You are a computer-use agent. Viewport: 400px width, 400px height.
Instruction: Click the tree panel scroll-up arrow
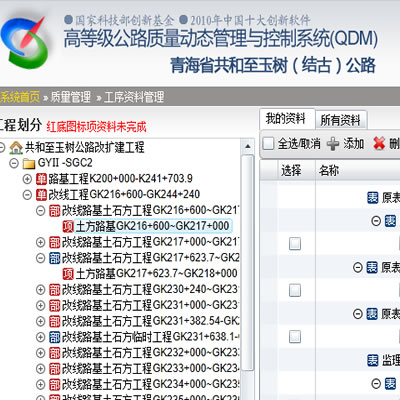pyautogui.click(x=248, y=146)
